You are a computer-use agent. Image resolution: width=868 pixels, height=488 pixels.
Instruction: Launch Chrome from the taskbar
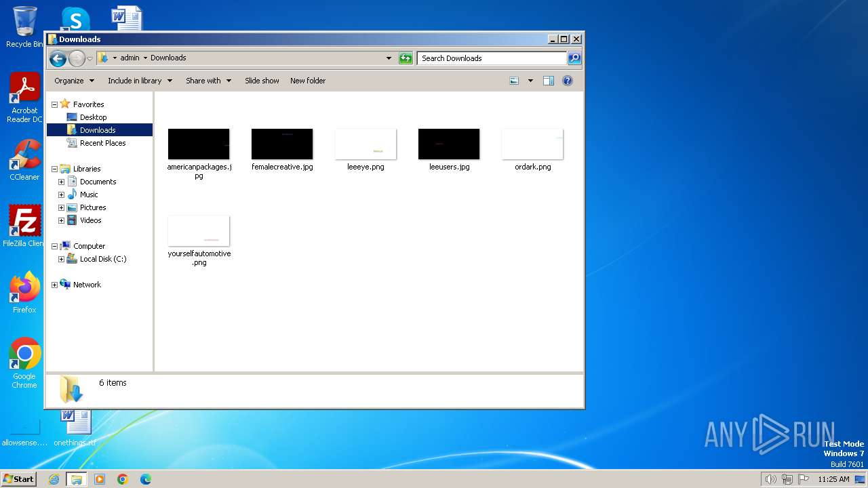[123, 479]
